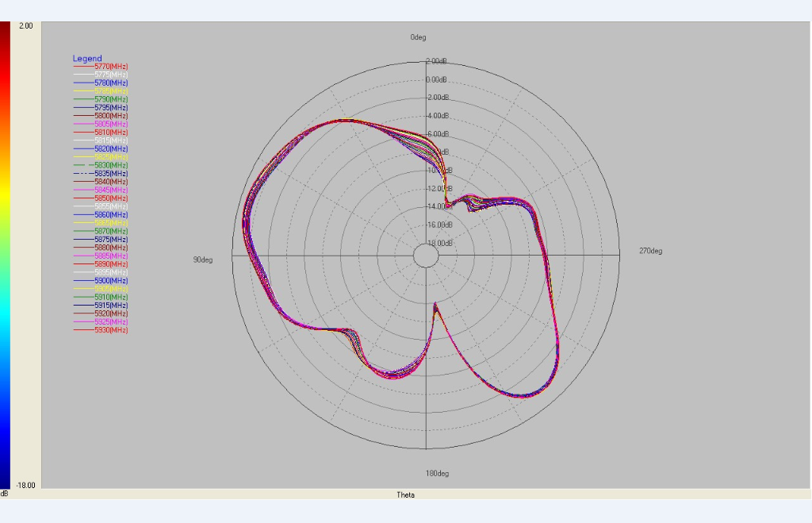Click the dashed 5830(MHz) legend line

83,165
